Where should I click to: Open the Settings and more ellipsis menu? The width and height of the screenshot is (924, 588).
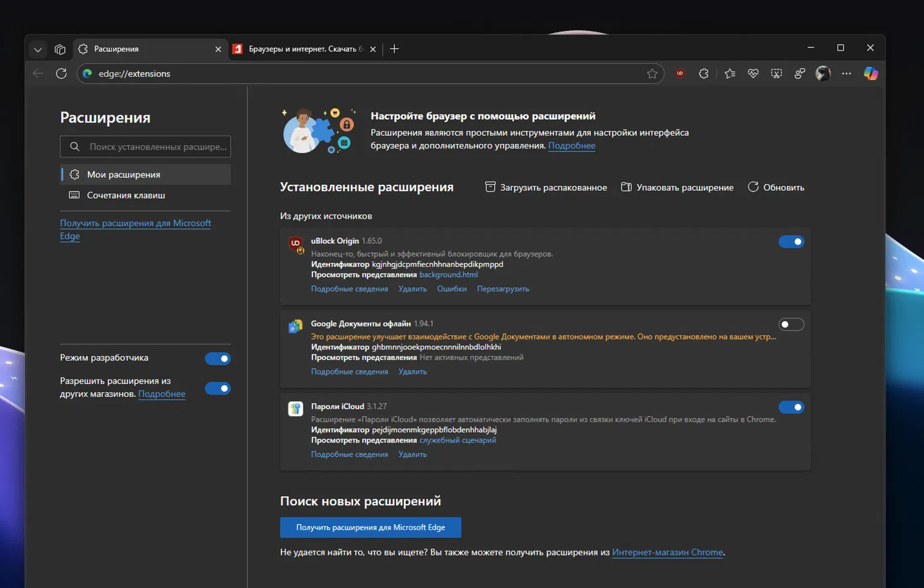846,74
